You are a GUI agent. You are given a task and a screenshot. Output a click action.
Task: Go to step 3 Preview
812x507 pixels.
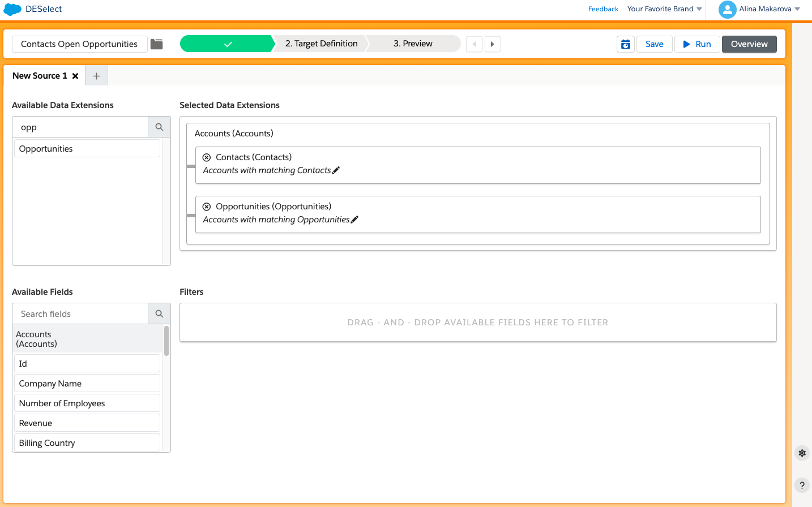pos(413,44)
